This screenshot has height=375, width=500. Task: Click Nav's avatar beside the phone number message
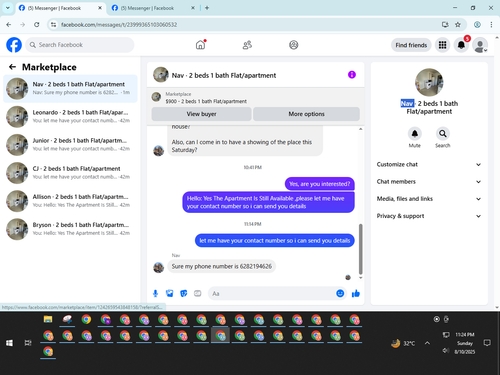(159, 267)
